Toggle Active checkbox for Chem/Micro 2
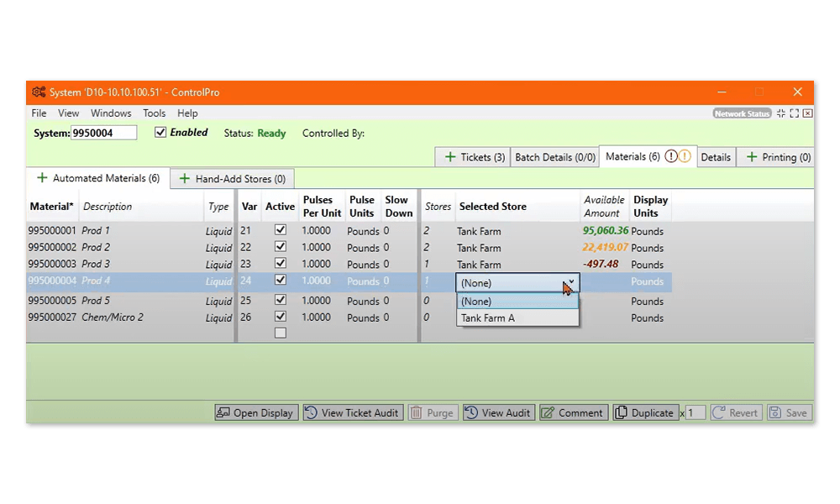The width and height of the screenshot is (840, 504). [x=281, y=316]
